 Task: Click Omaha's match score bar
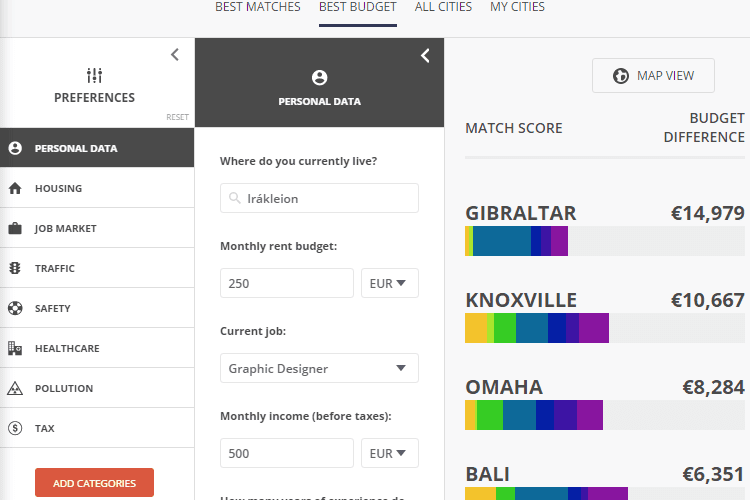[x=605, y=415]
